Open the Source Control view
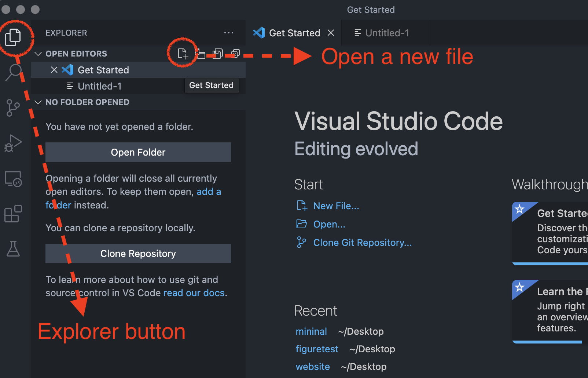Image resolution: width=588 pixels, height=378 pixels. coord(13,108)
